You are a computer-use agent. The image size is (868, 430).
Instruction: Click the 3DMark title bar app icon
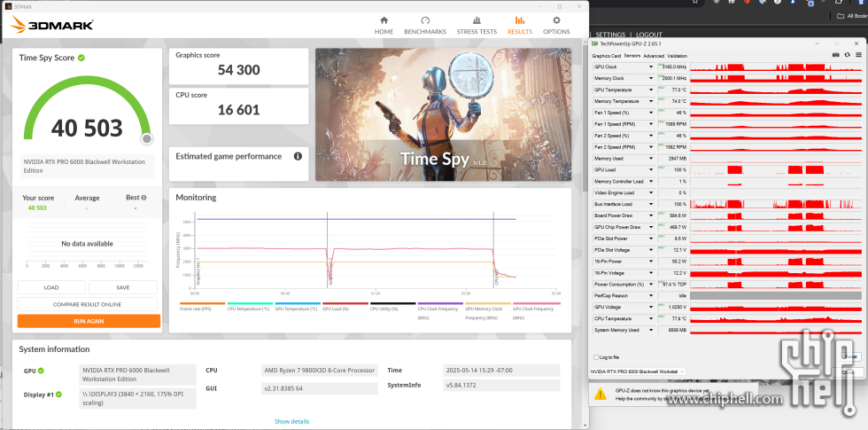click(7, 6)
